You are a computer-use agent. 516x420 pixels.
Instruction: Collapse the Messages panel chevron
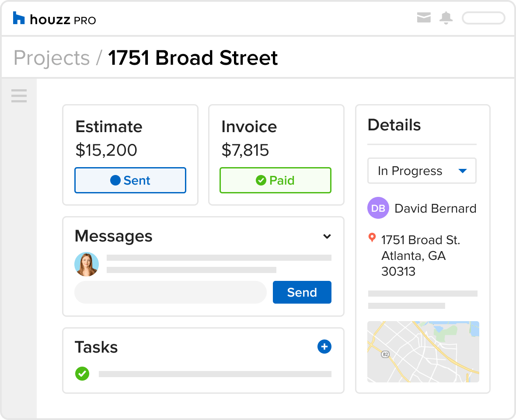pos(327,237)
